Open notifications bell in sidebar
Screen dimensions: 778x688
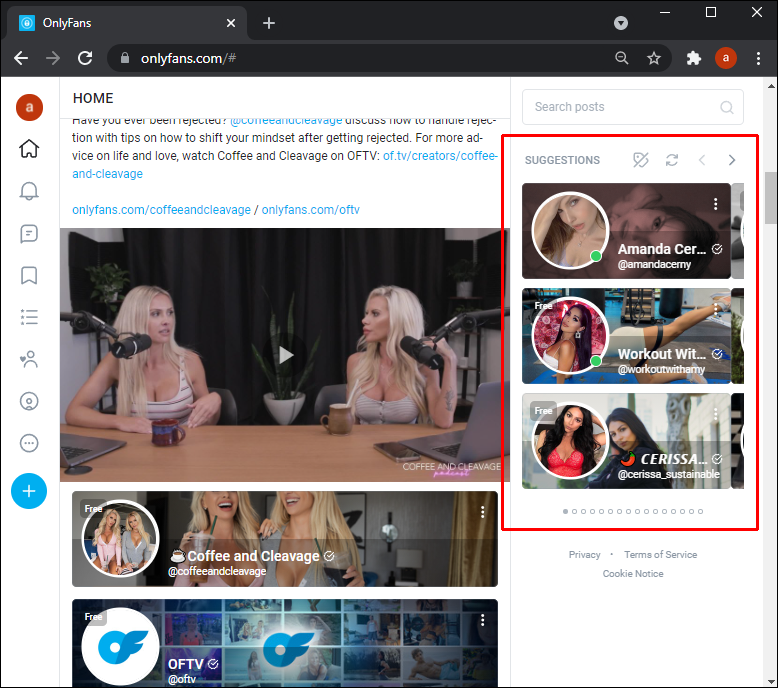coord(29,191)
